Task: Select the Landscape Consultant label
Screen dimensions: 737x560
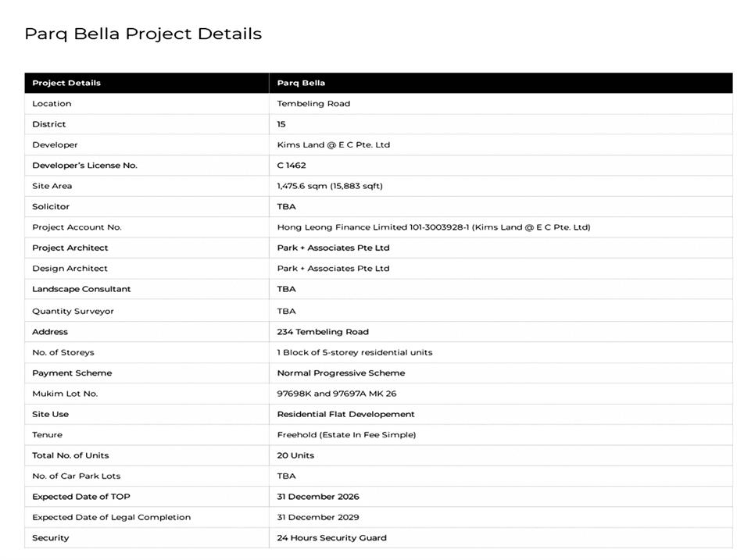Action: tap(81, 289)
